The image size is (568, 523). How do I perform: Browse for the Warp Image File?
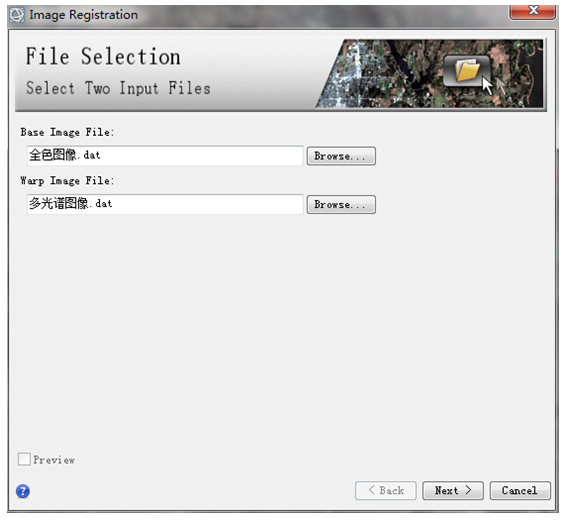[341, 205]
